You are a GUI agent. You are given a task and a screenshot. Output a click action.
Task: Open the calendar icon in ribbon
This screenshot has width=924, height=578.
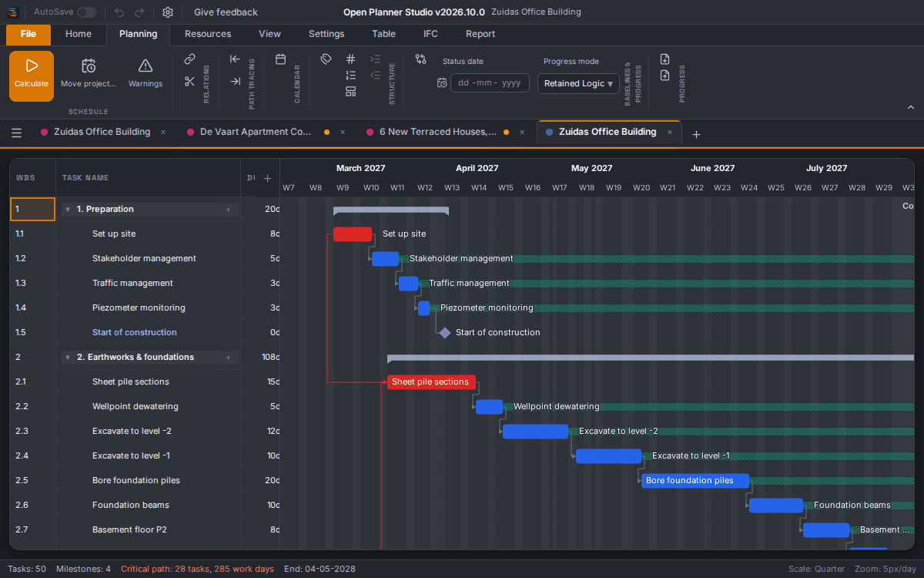tap(280, 59)
